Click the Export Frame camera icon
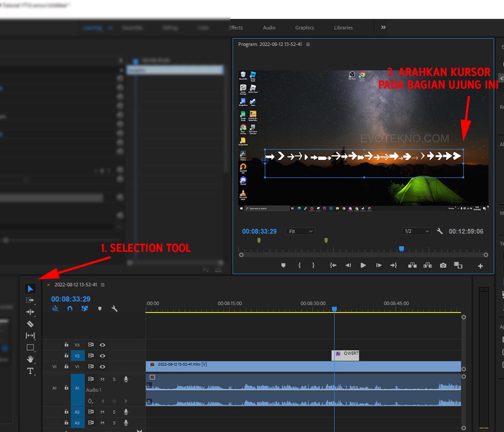504x432 pixels. pos(443,265)
